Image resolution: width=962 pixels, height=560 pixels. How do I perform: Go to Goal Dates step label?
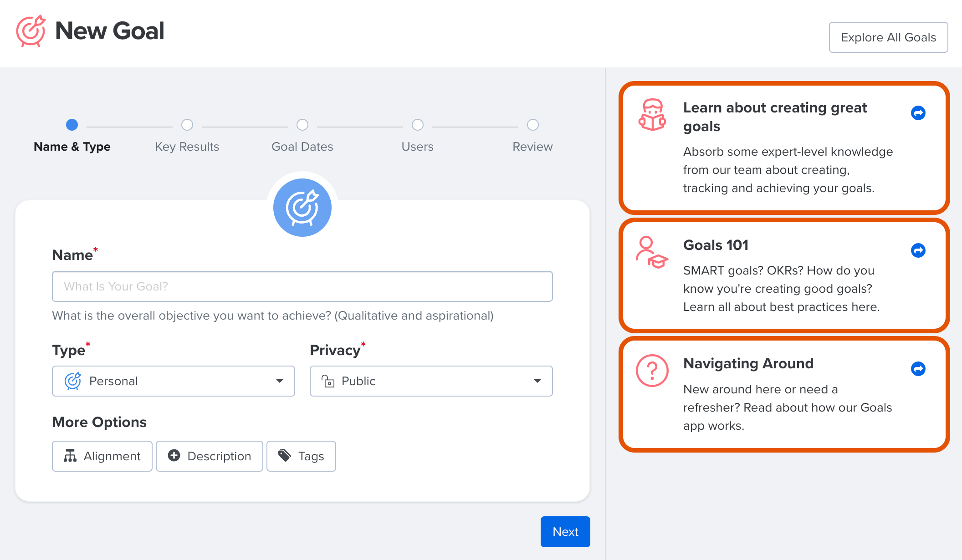pos(302,147)
